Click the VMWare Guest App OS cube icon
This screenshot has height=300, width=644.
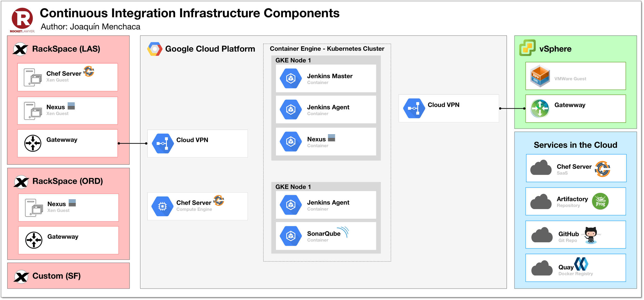(540, 76)
